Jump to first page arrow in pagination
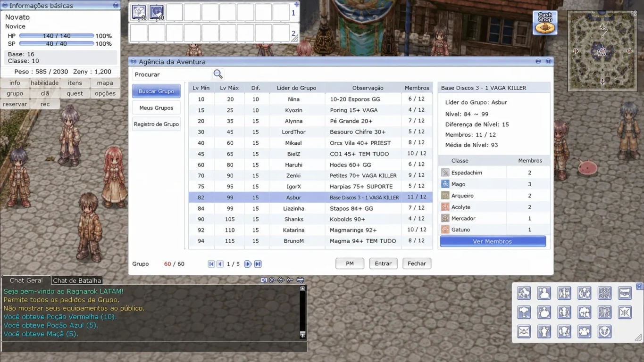The height and width of the screenshot is (362, 644). [x=211, y=264]
